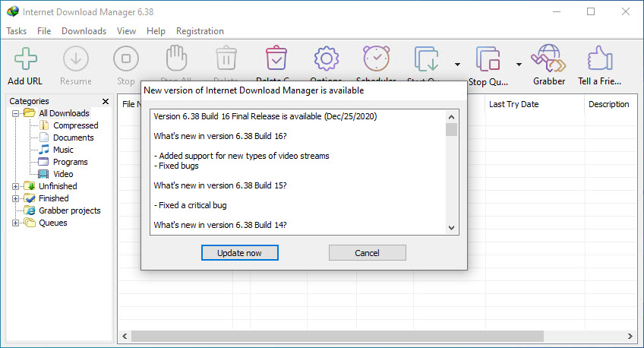Click the Add URL plus icon
This screenshot has height=348, width=644.
[x=26, y=59]
